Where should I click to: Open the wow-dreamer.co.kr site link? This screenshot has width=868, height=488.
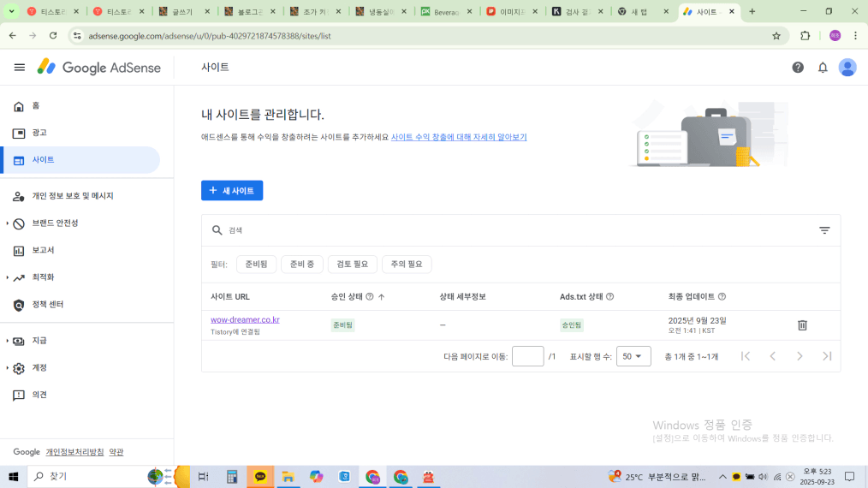pos(245,320)
